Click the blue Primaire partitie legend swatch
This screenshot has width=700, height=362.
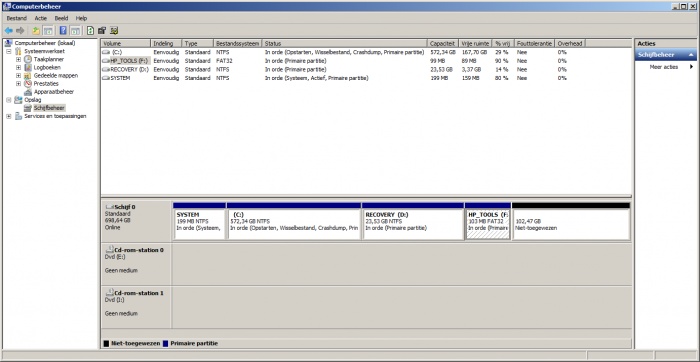[x=166, y=343]
